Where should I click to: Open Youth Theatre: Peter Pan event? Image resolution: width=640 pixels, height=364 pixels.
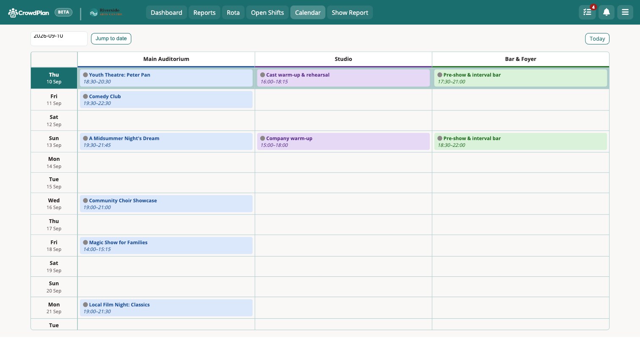coord(166,78)
